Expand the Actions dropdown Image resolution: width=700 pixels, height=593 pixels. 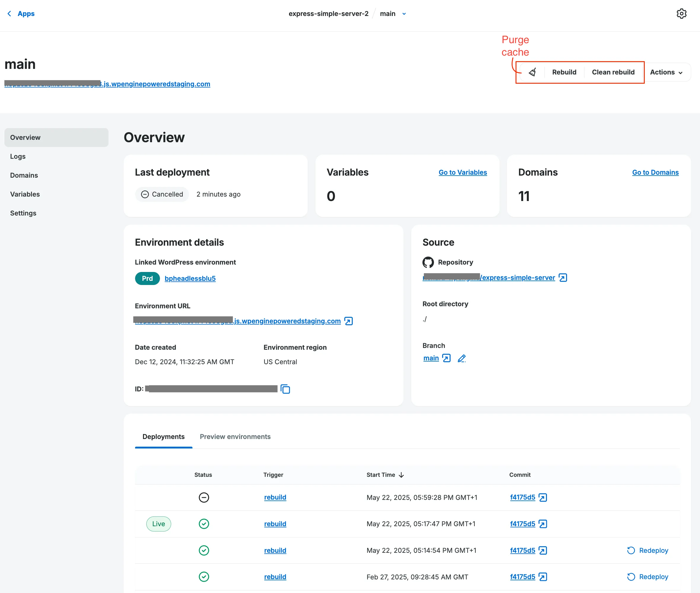coord(666,72)
